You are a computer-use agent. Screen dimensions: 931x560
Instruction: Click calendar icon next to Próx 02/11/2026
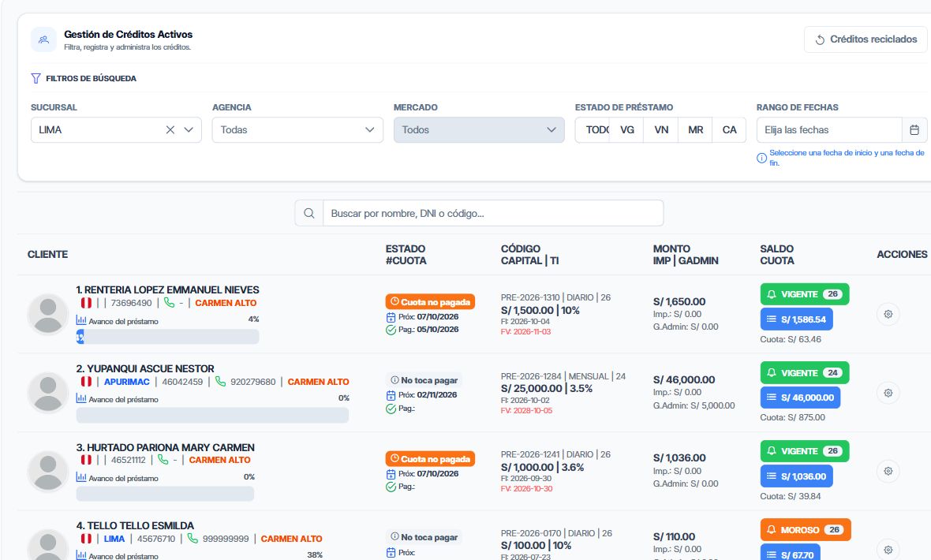[391, 395]
